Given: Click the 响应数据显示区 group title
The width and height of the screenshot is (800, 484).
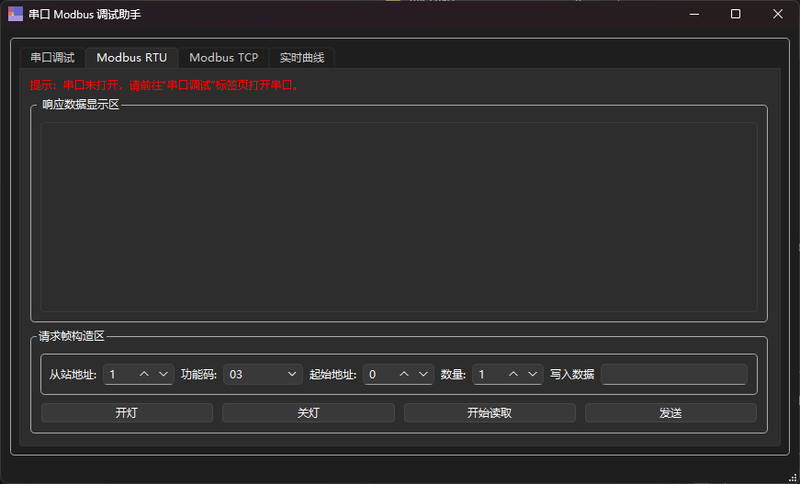Looking at the screenshot, I should (81, 105).
